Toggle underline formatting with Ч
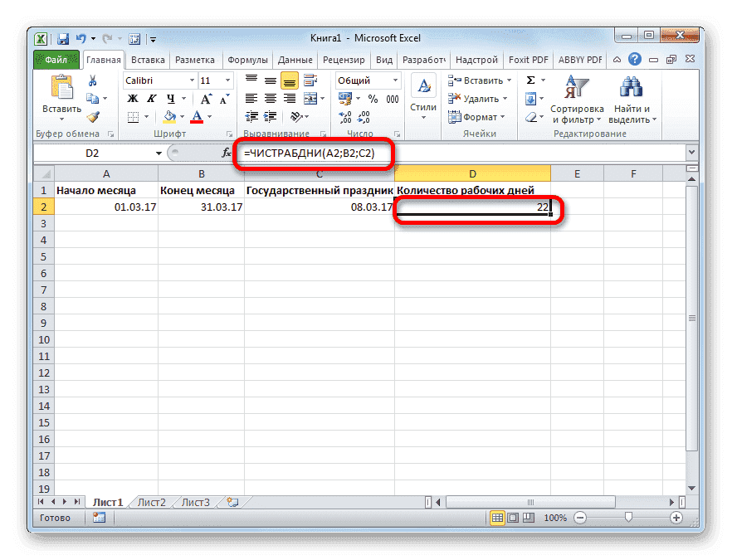The width and height of the screenshot is (732, 560). click(171, 97)
